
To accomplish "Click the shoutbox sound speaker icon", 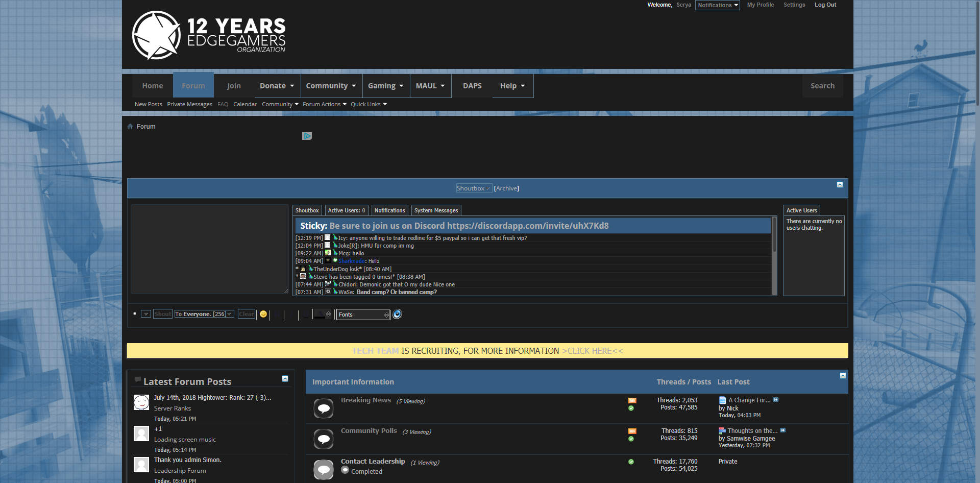I will 397,314.
